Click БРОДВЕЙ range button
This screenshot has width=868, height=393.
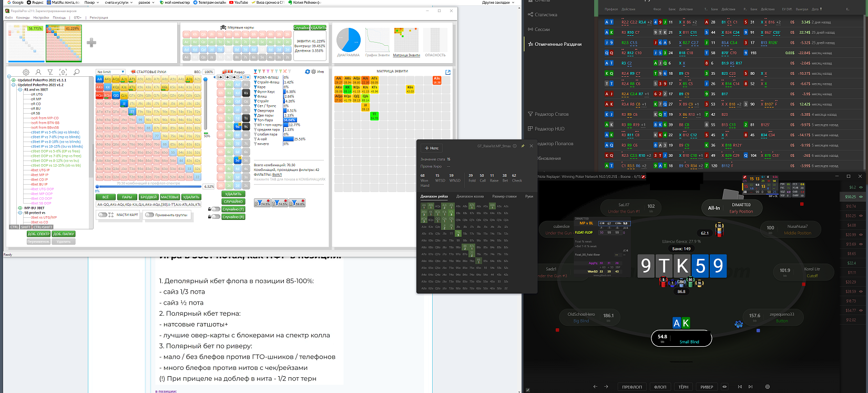[x=148, y=197]
